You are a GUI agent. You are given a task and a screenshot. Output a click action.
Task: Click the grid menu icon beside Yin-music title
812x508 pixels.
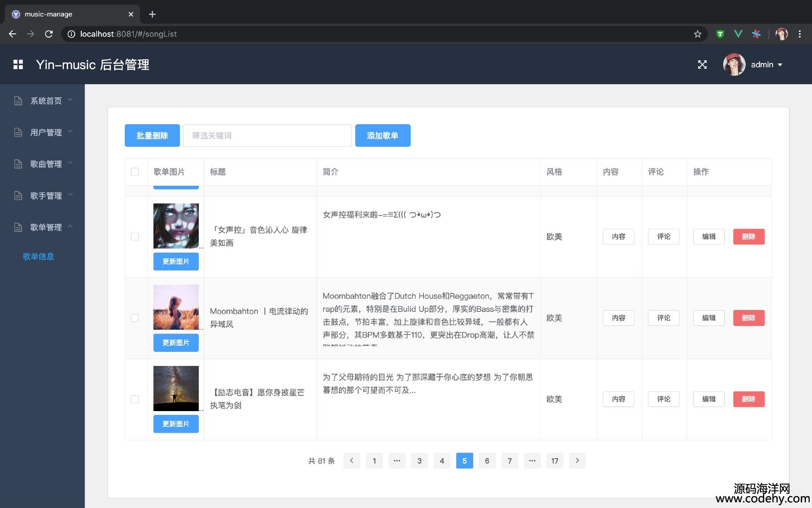(x=18, y=64)
